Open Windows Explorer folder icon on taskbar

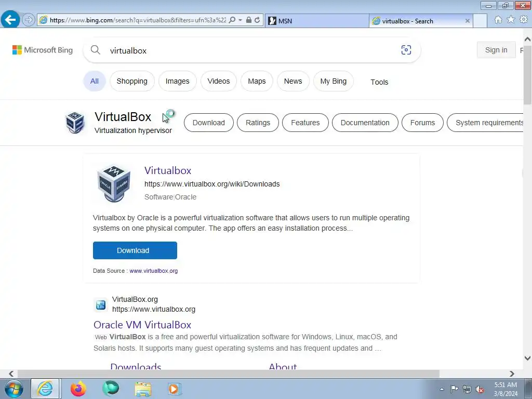click(143, 389)
